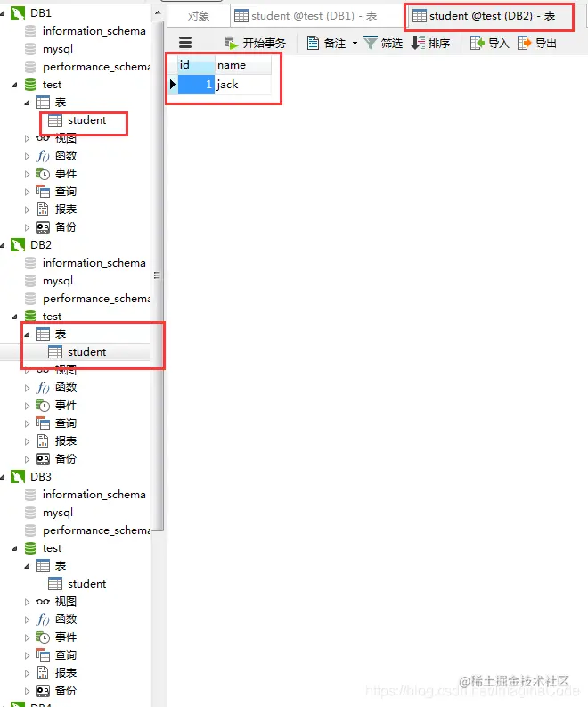Click the 备份 backup icon under DB1

click(x=43, y=227)
